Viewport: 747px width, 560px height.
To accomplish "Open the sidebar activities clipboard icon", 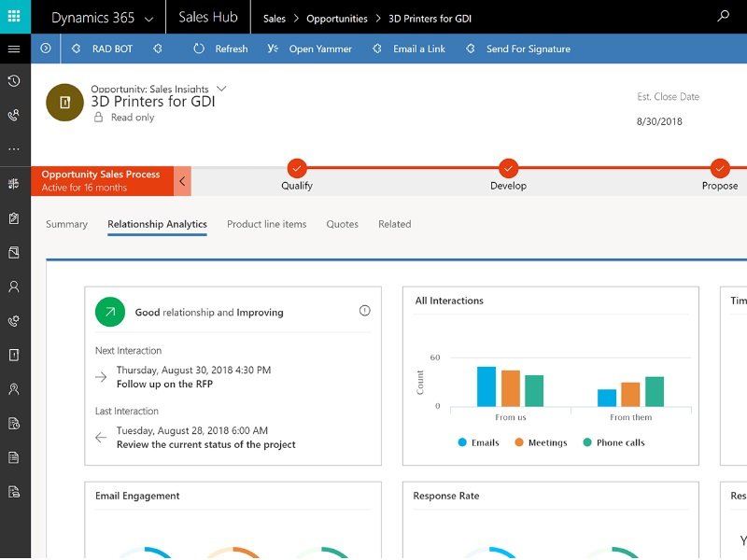I will click(14, 218).
